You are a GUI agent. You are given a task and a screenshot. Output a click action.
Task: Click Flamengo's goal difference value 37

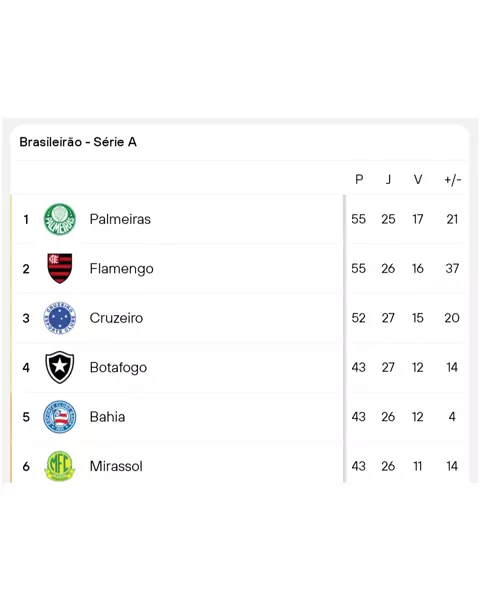pyautogui.click(x=452, y=269)
